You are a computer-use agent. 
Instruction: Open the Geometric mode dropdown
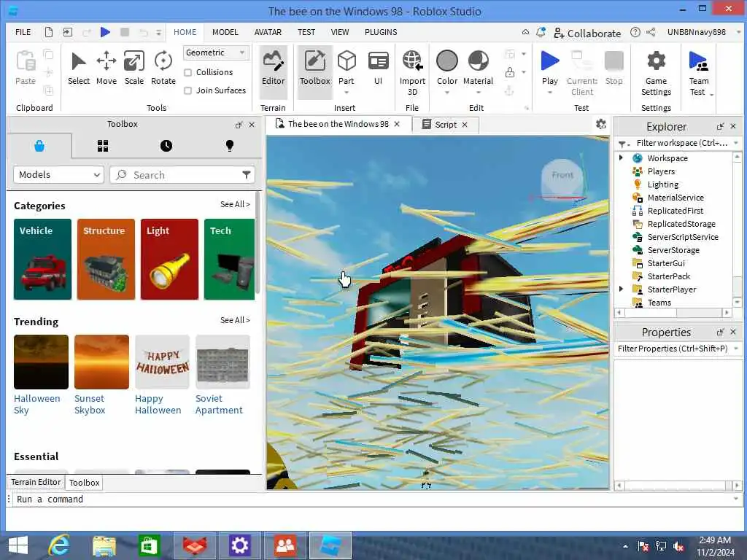pyautogui.click(x=216, y=52)
